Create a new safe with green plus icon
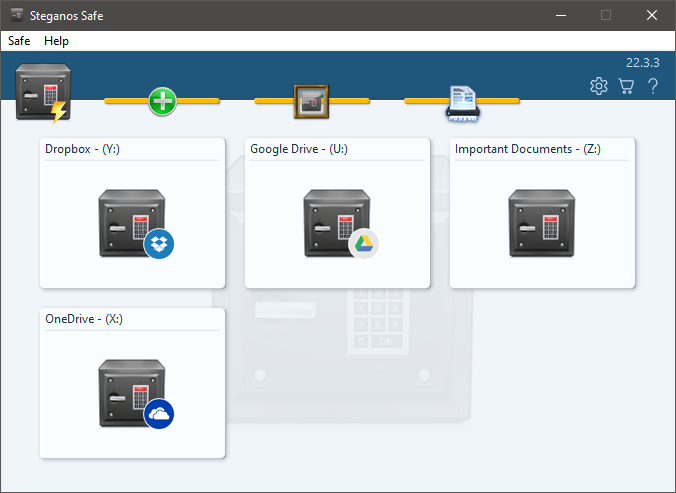 162,101
